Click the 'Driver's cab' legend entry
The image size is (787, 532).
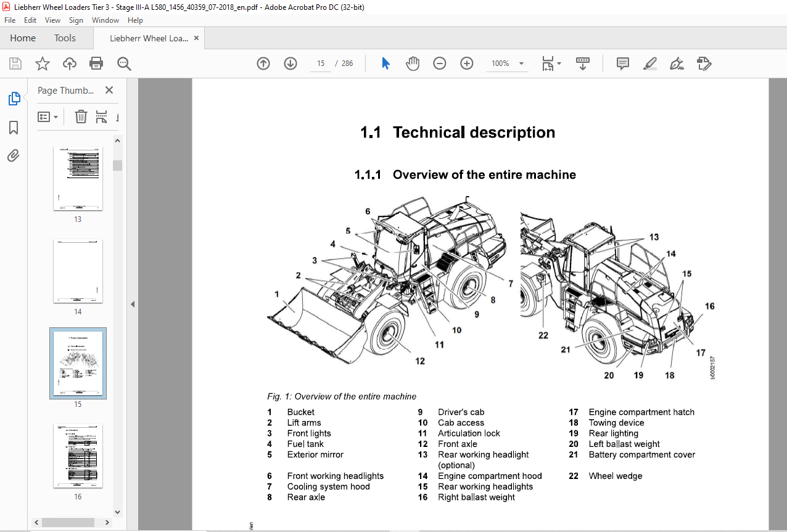coord(461,412)
